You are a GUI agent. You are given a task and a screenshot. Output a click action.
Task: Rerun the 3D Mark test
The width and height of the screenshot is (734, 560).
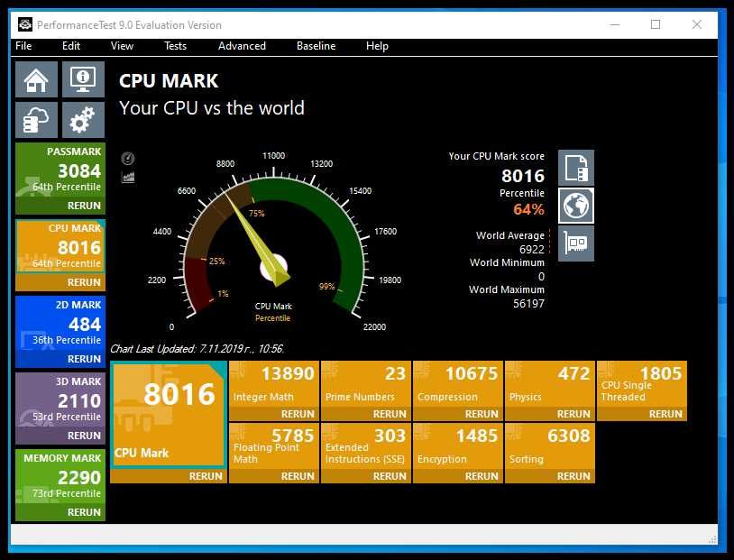pos(84,436)
